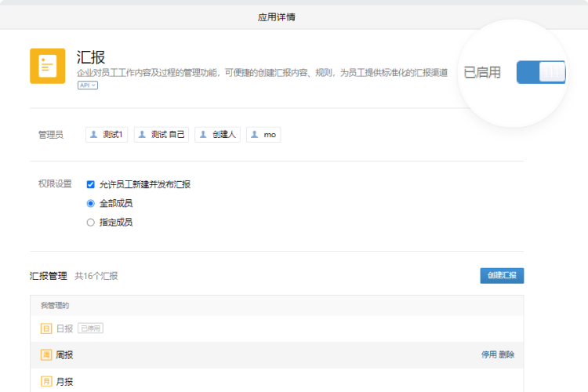
Task: Open the 月报 report row
Action: tap(277, 380)
